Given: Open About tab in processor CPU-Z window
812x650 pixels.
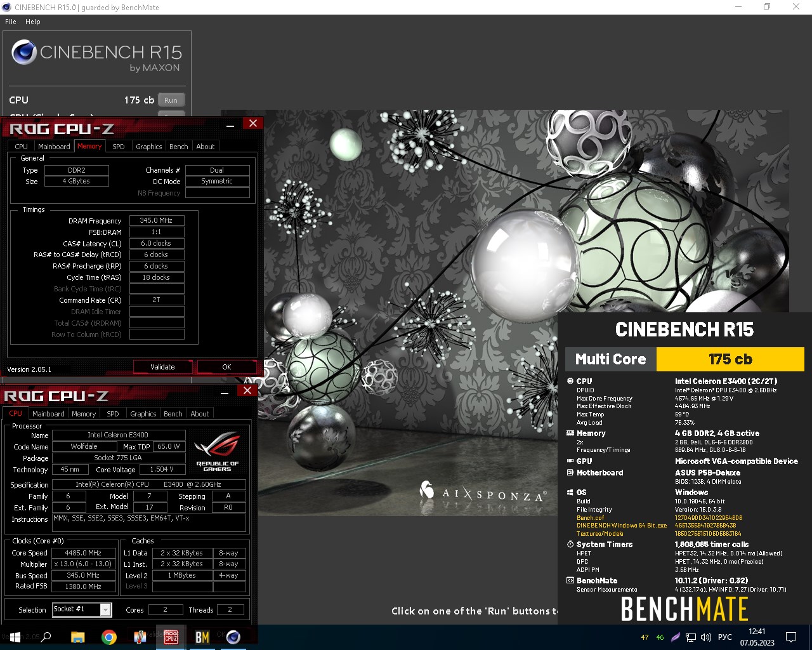Looking at the screenshot, I should click(200, 414).
